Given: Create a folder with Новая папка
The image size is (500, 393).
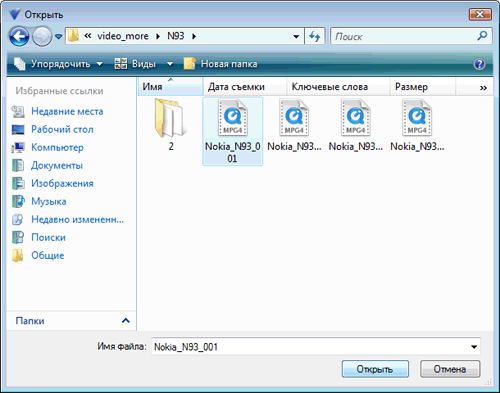Looking at the screenshot, I should coord(220,64).
